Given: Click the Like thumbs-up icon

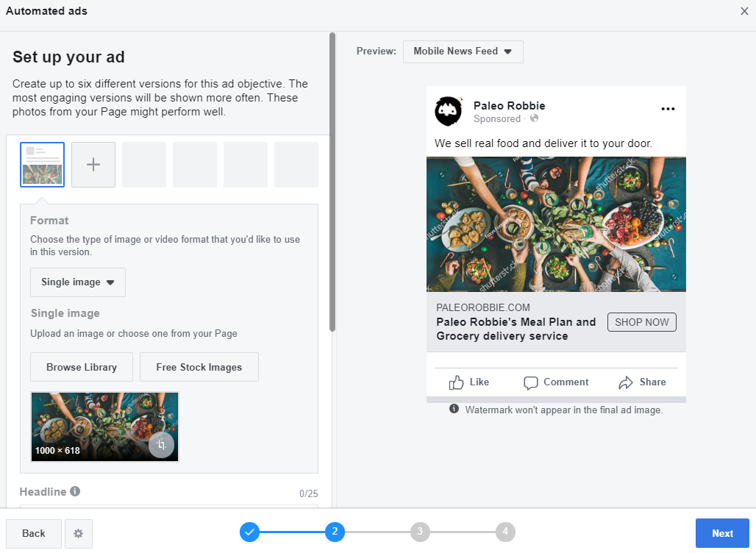Looking at the screenshot, I should click(x=457, y=382).
